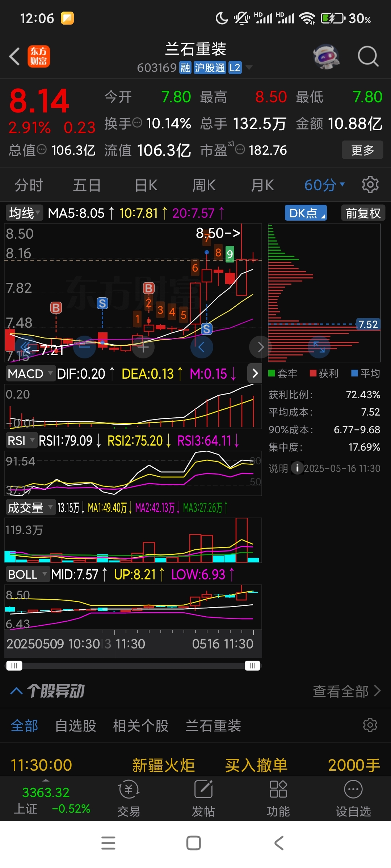Tap 说明 info icon
The image size is (391, 868).
(297, 468)
